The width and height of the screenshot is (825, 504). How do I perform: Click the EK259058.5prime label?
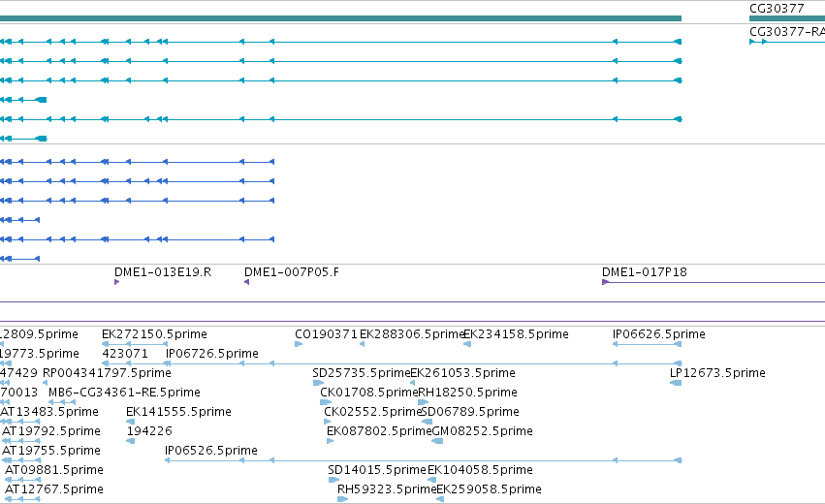tap(490, 489)
